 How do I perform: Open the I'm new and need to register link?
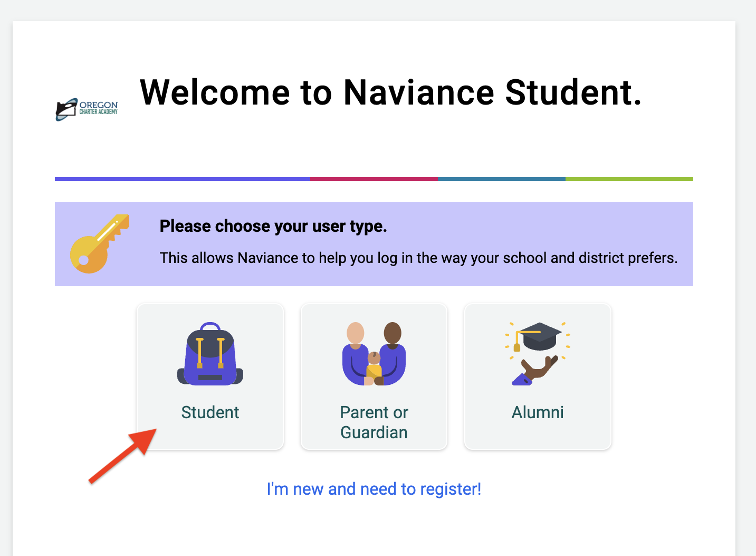click(x=374, y=489)
